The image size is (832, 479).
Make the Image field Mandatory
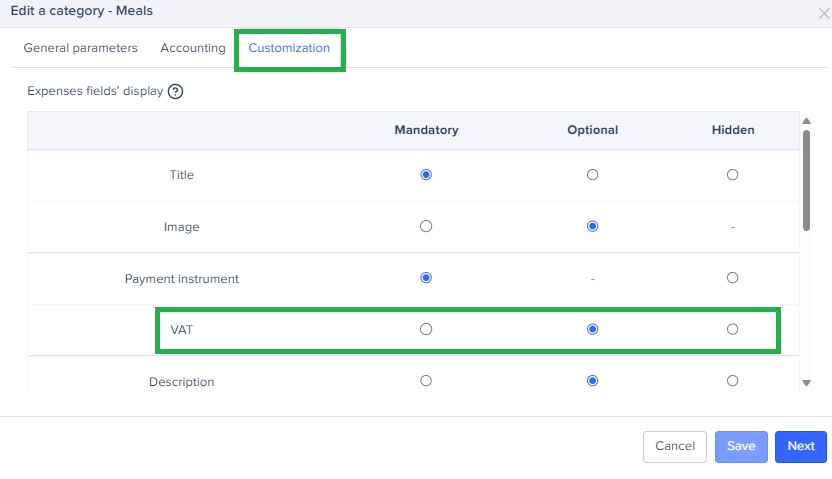point(426,227)
